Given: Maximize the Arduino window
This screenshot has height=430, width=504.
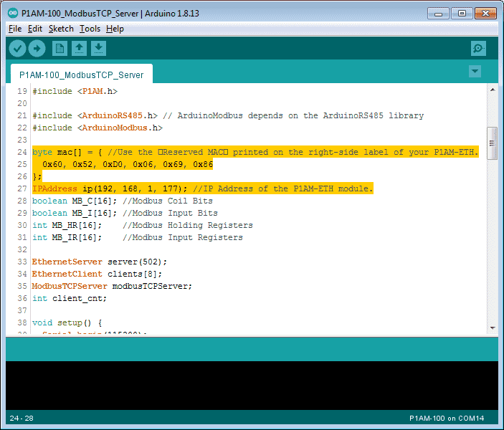Looking at the screenshot, I should (x=462, y=14).
